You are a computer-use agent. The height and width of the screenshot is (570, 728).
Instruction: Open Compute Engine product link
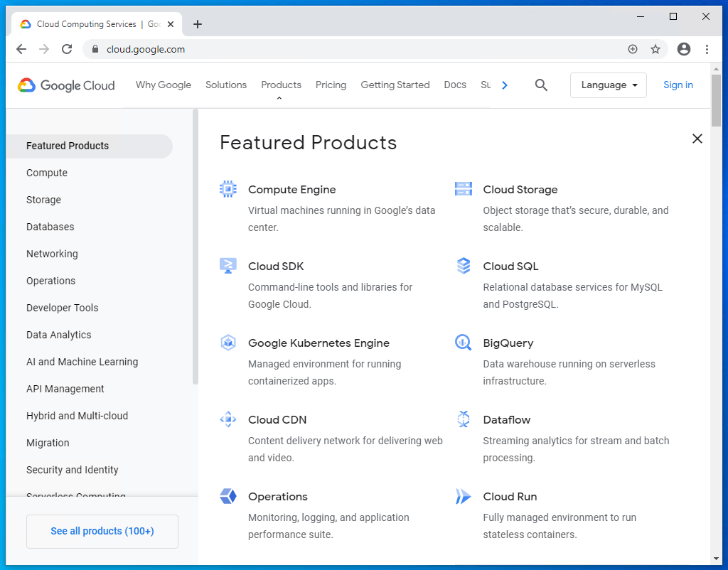(291, 189)
